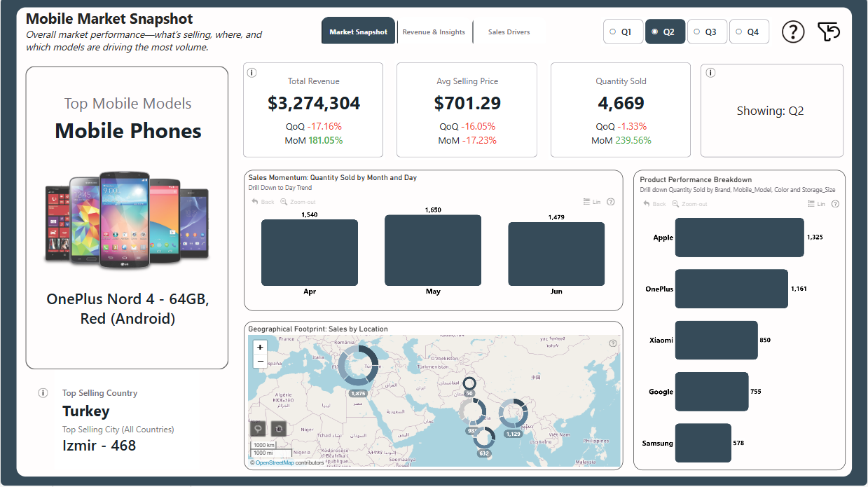Click the May data label 1,650
The image size is (868, 487).
(433, 210)
